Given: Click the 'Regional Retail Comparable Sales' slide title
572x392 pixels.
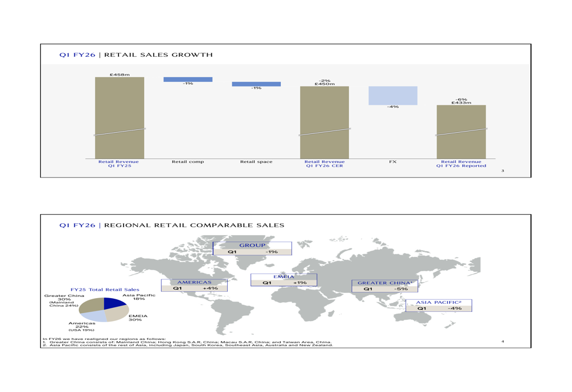Looking at the screenshot, I should click(172, 225).
